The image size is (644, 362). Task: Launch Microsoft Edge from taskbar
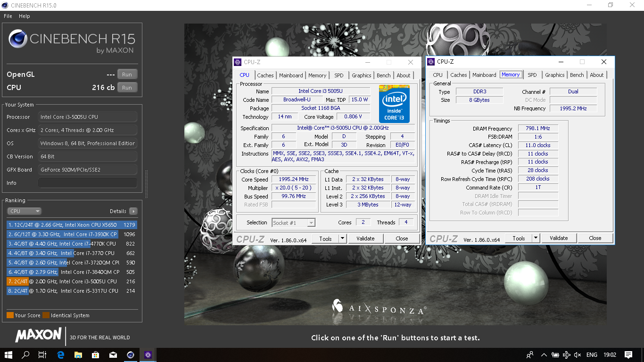pos(60,355)
